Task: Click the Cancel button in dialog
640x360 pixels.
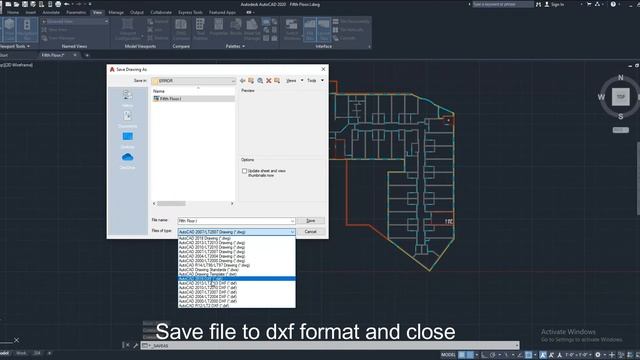Action: [311, 232]
